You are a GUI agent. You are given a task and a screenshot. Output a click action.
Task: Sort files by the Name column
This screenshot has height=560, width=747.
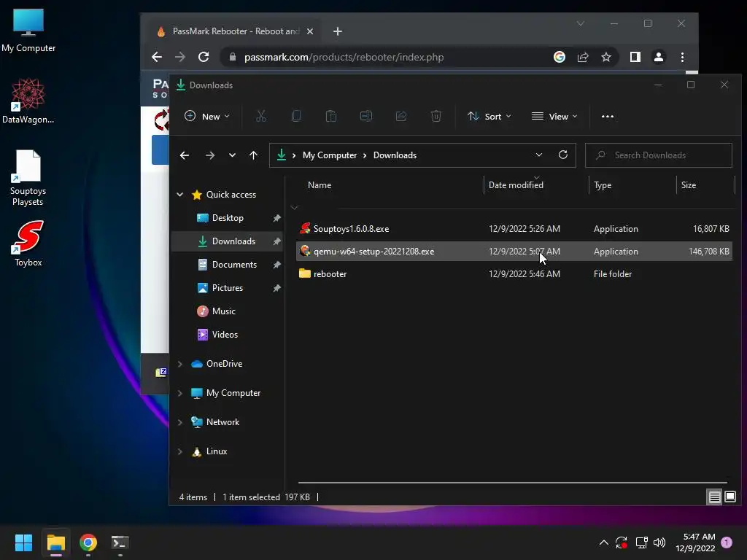388,185
